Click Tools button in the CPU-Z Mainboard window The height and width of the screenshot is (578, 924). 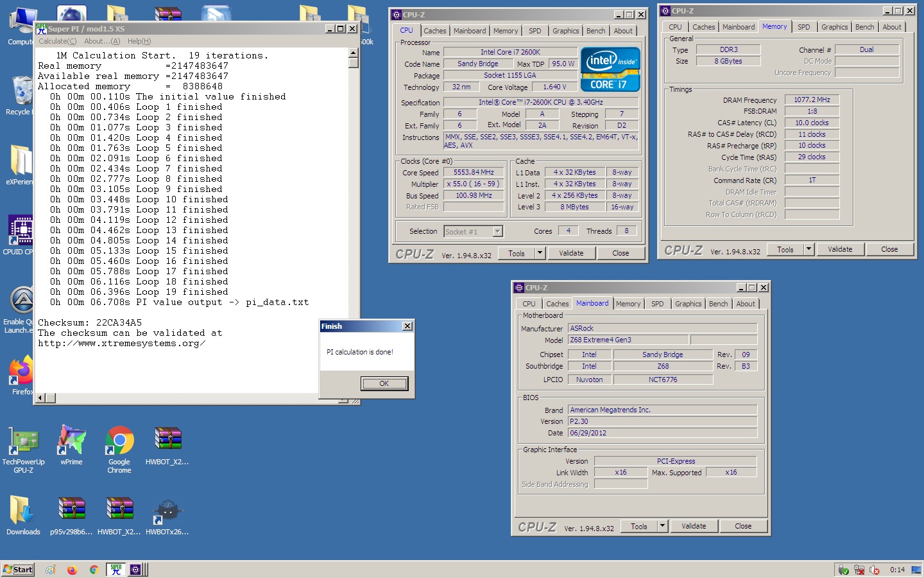point(639,526)
